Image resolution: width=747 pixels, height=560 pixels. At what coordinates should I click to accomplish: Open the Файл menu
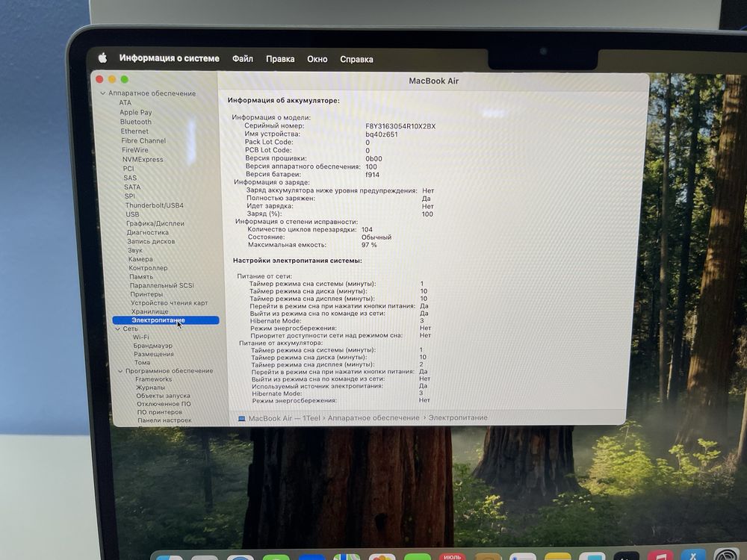pyautogui.click(x=243, y=58)
